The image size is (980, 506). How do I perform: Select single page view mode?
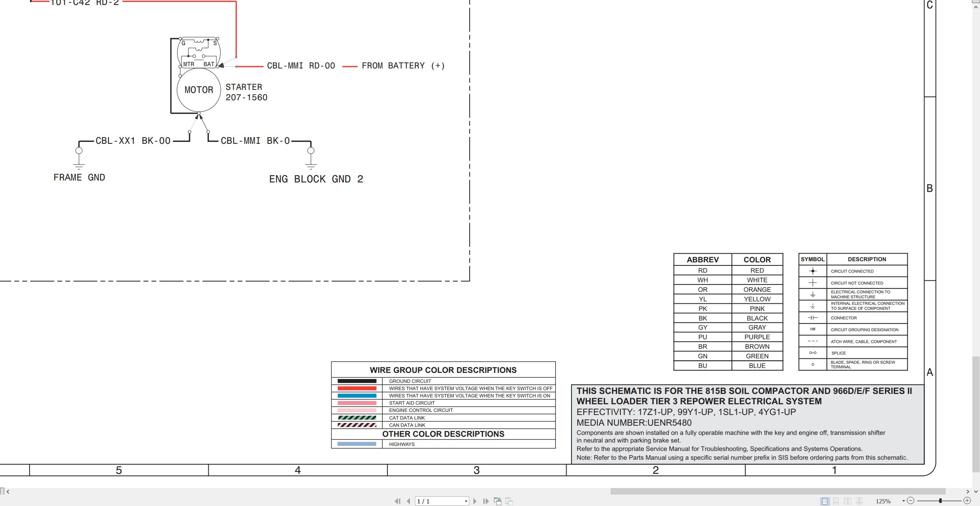(825, 501)
